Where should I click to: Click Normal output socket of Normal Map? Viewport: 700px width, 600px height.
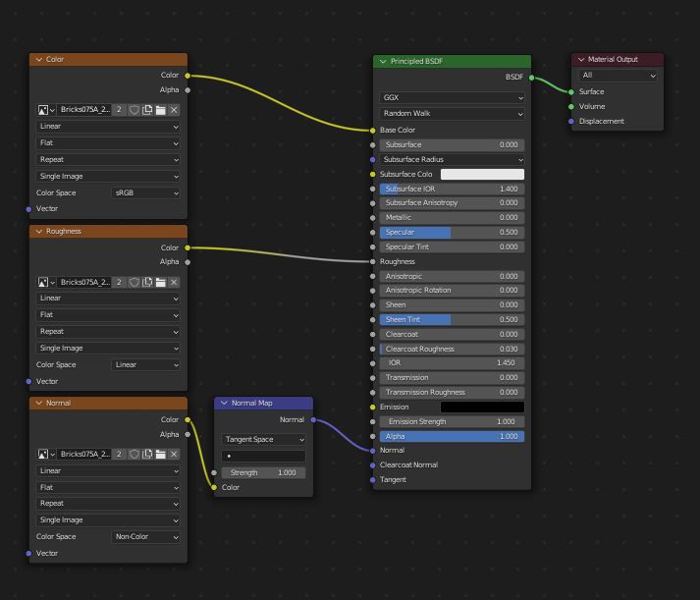tap(313, 420)
